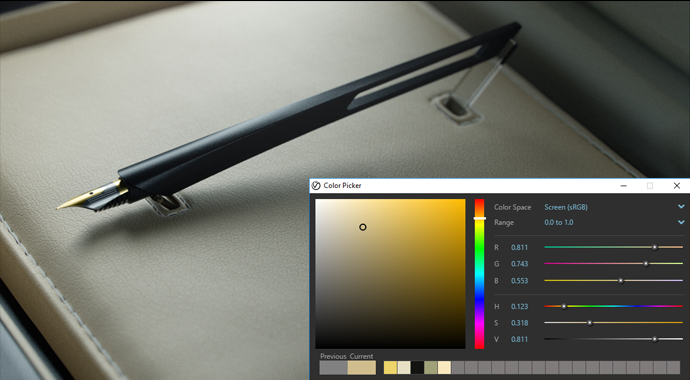Select the Current tan color swatch

point(362,368)
